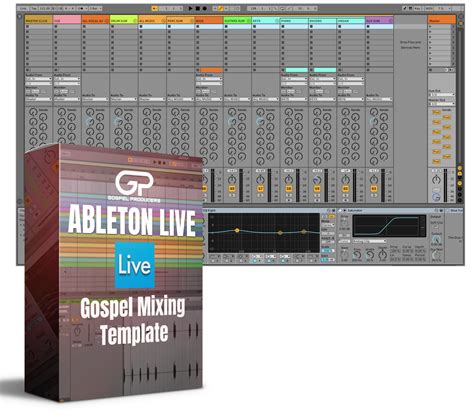Toggle track activator on PIANO track
The width and height of the screenshot is (474, 414).
click(289, 189)
